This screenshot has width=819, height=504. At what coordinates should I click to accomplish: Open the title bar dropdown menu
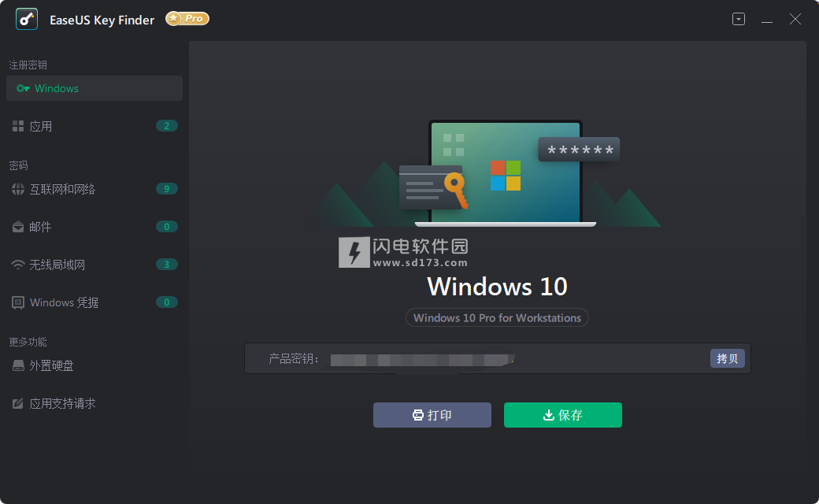tap(739, 20)
